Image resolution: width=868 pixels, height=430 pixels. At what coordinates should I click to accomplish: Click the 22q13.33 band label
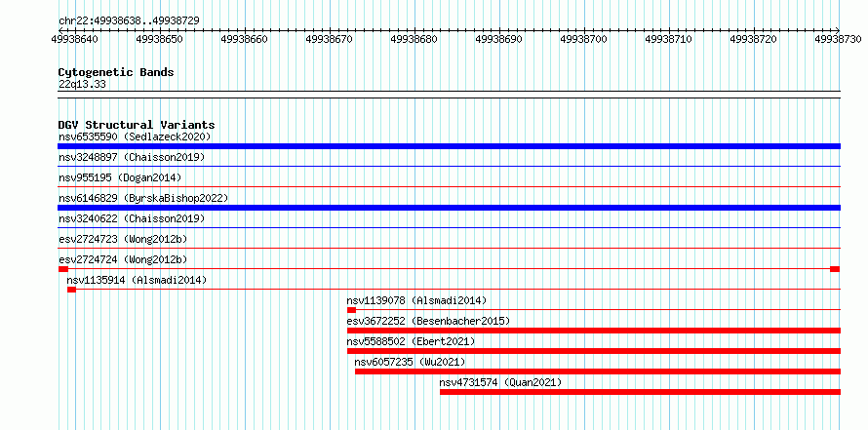(82, 85)
